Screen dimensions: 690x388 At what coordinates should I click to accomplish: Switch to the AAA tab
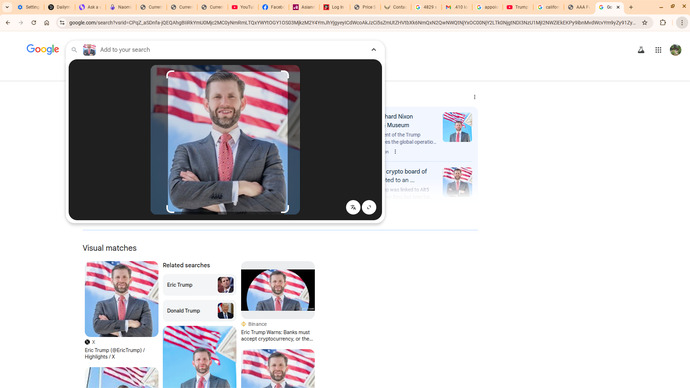(579, 7)
